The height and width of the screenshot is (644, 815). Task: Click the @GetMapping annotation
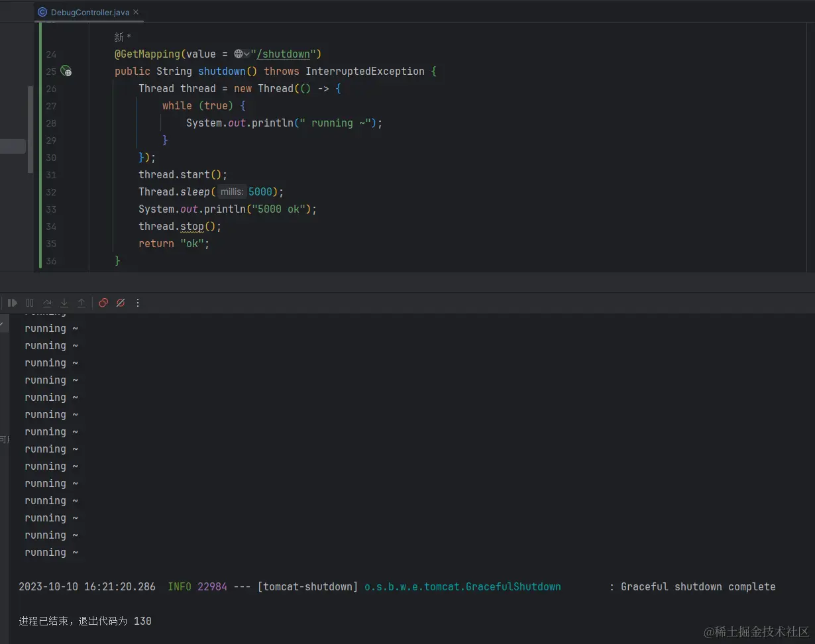tap(147, 54)
